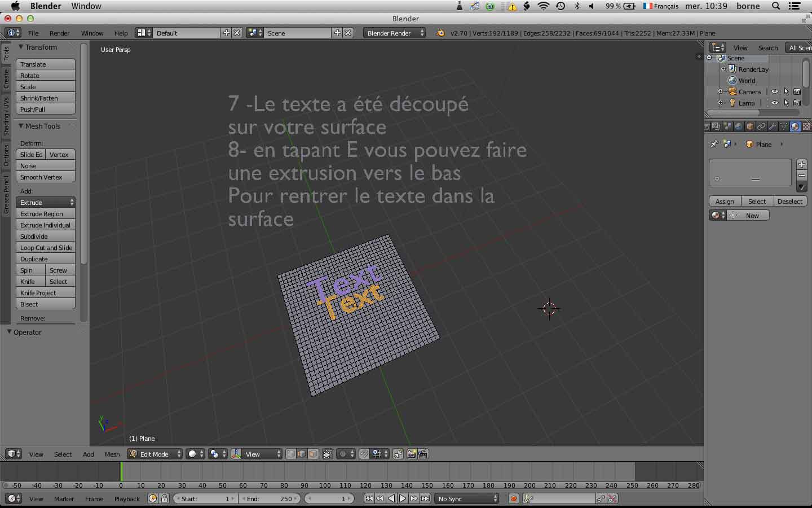Click the record auto-keyframe button
Image resolution: width=812 pixels, height=508 pixels.
tap(513, 498)
